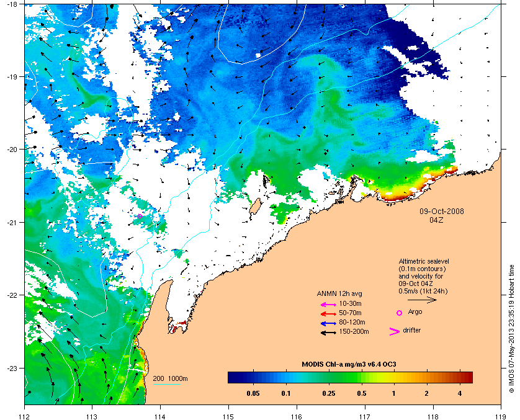Click the red 50-70m arrow in legend

[x=328, y=313]
